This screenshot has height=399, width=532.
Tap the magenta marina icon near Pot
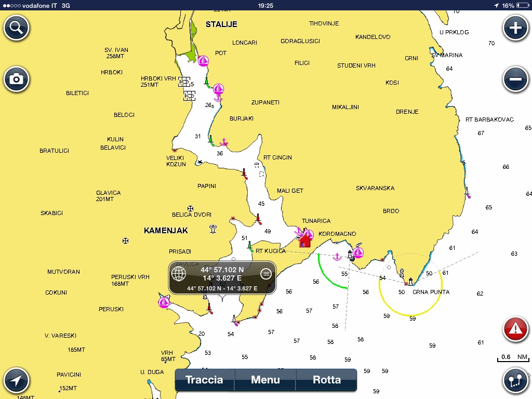click(203, 61)
